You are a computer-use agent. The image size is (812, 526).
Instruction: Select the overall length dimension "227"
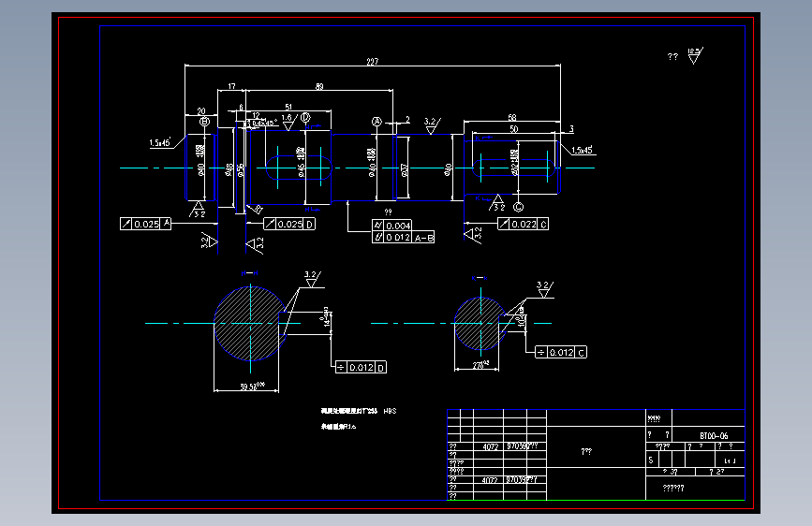pyautogui.click(x=373, y=62)
